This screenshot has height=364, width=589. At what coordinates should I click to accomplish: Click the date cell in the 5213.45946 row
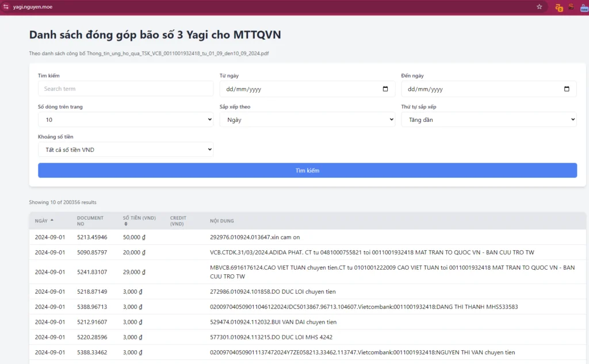pos(50,237)
